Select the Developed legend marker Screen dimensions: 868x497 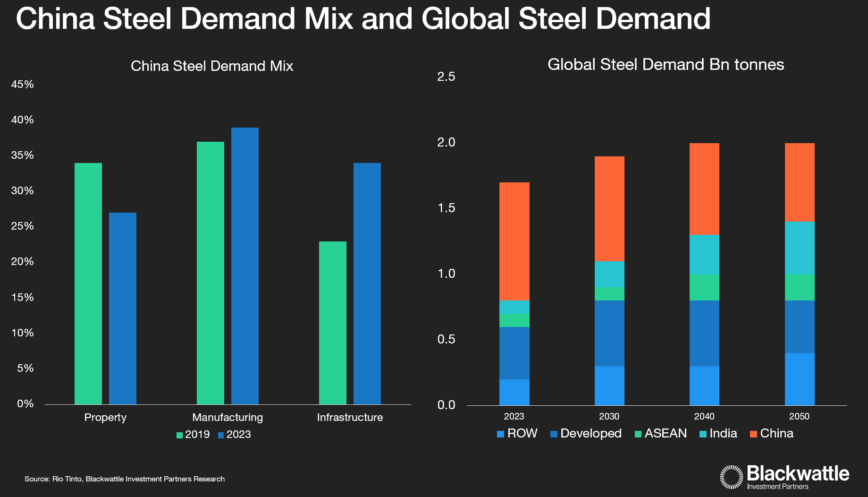coord(554,434)
